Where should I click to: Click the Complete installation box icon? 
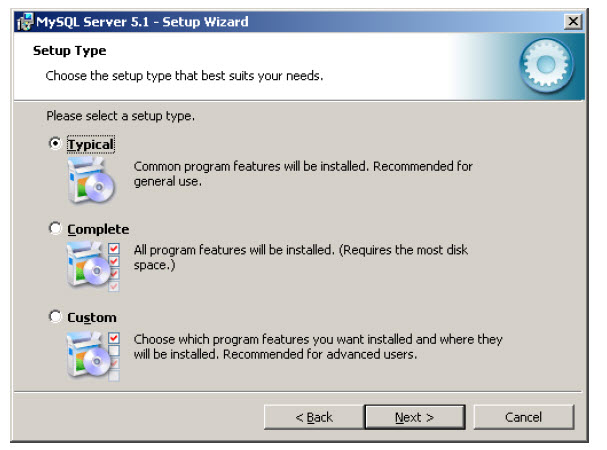coord(88,265)
